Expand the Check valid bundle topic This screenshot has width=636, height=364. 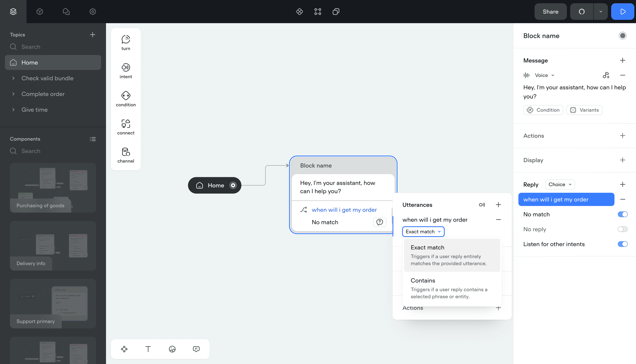(14, 78)
